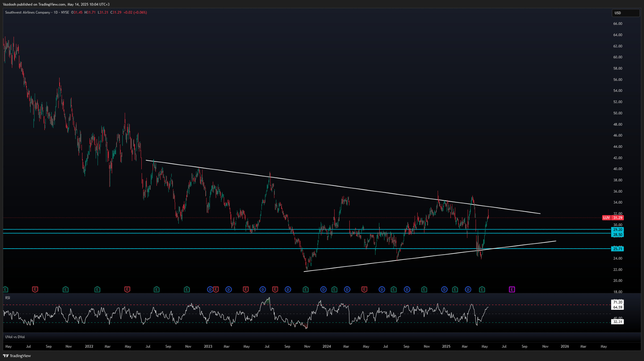This screenshot has height=361, width=644.
Task: Click the green earnings marker near late October 2024
Action: tap(424, 290)
